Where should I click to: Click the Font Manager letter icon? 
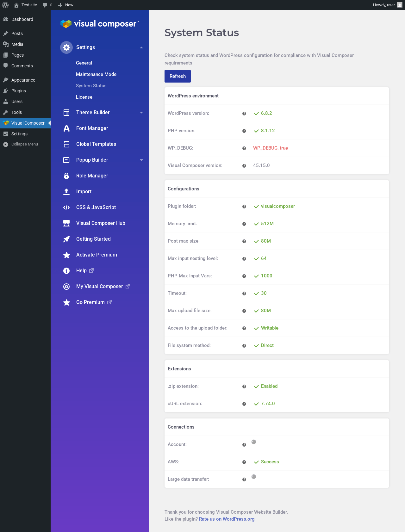point(66,128)
